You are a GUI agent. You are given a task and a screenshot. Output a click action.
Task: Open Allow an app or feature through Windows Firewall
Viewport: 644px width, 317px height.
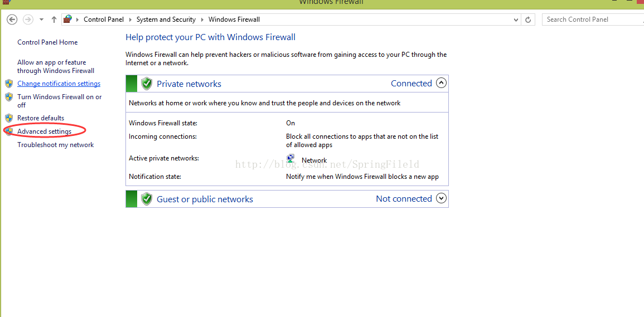point(55,66)
